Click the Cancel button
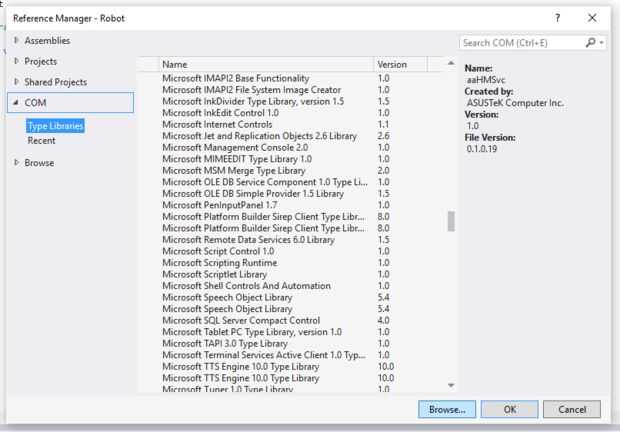Image resolution: width=620 pixels, height=432 pixels. coord(572,409)
